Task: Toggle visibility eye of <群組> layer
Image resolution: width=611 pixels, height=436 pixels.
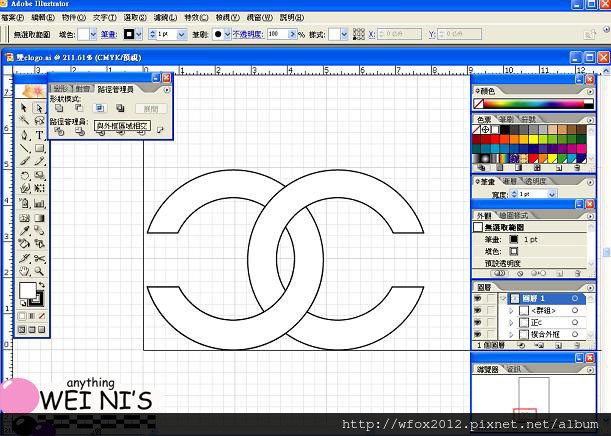Action: click(478, 311)
